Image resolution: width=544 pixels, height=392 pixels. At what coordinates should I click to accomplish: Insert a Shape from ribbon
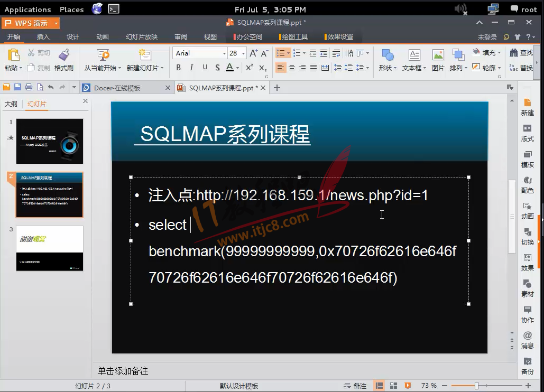point(388,55)
